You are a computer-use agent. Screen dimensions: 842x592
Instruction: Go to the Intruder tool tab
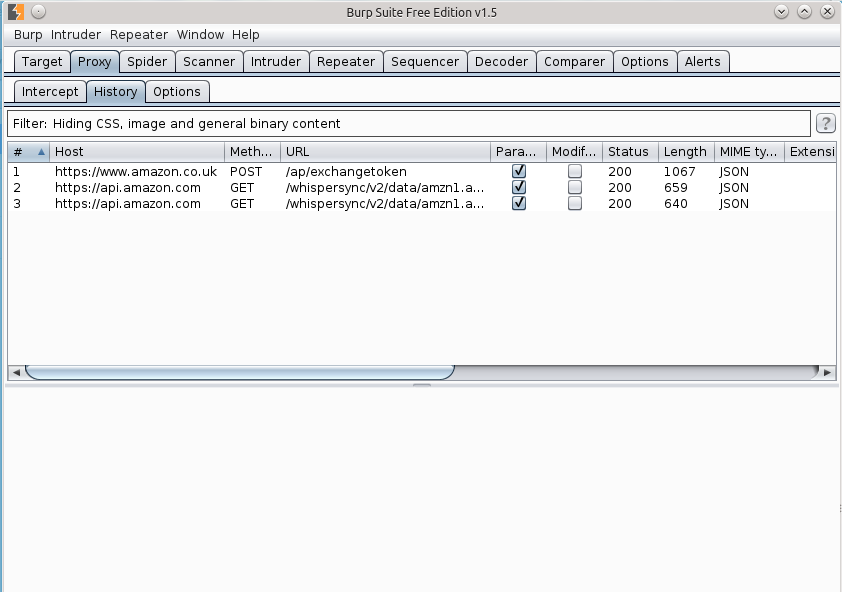point(276,62)
